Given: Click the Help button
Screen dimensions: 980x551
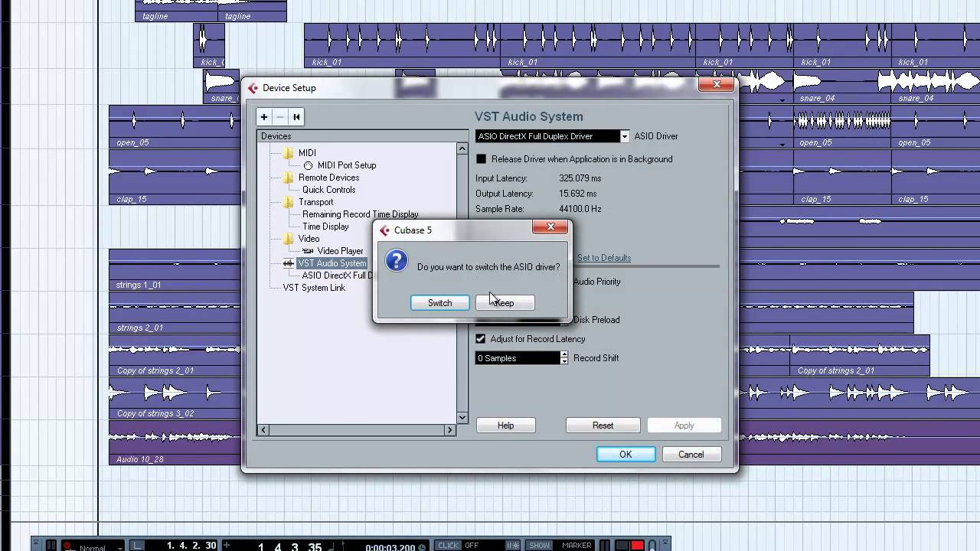Looking at the screenshot, I should [x=505, y=425].
